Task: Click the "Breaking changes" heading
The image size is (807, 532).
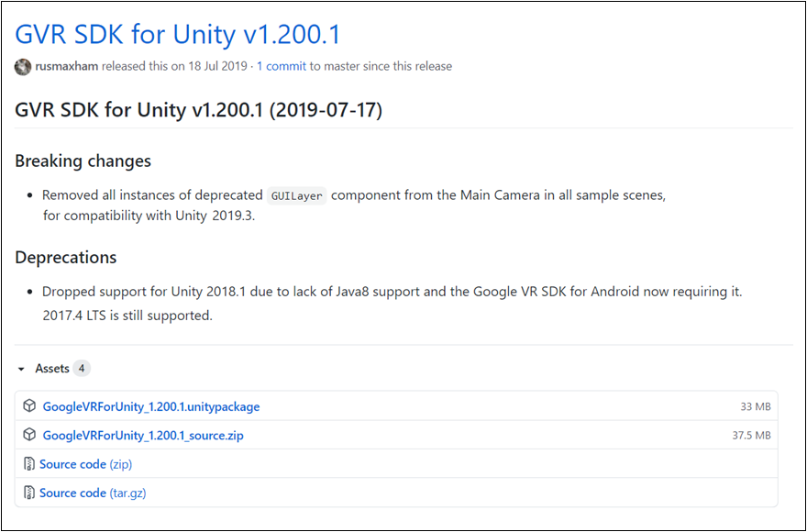Action: tap(83, 161)
